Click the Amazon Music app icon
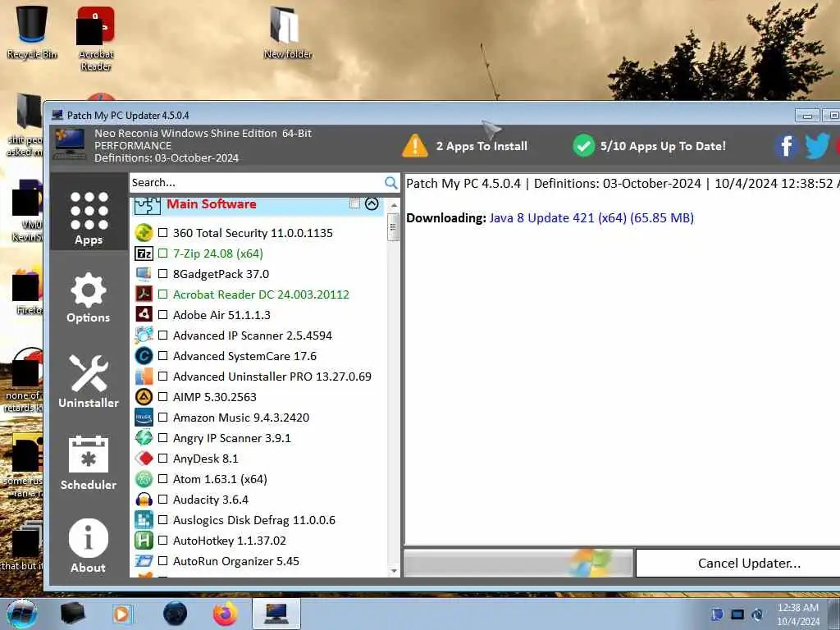840x630 pixels. point(144,418)
